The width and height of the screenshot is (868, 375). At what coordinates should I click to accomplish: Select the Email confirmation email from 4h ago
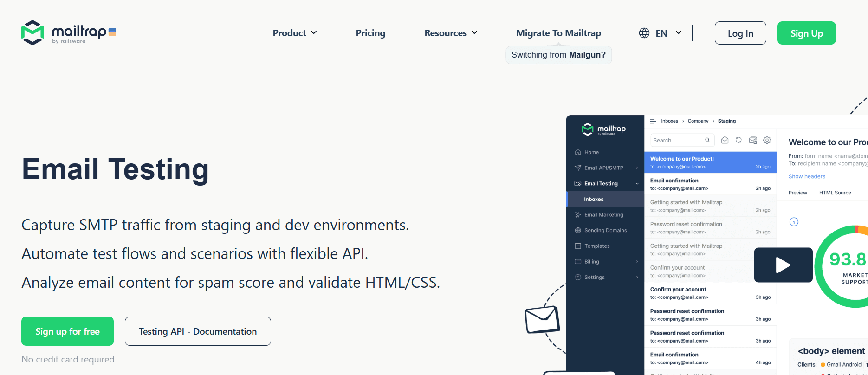tap(710, 358)
